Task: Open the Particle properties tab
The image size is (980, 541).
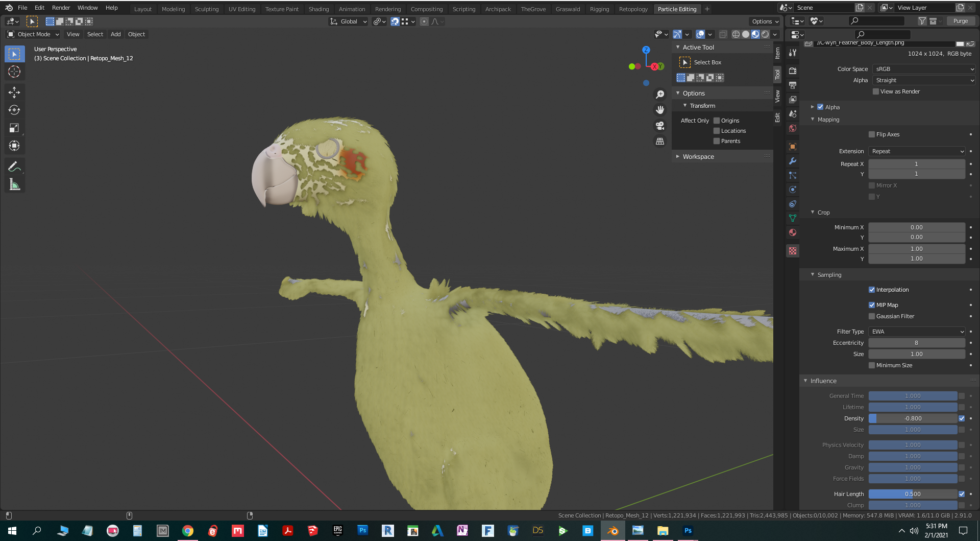Action: (x=792, y=175)
